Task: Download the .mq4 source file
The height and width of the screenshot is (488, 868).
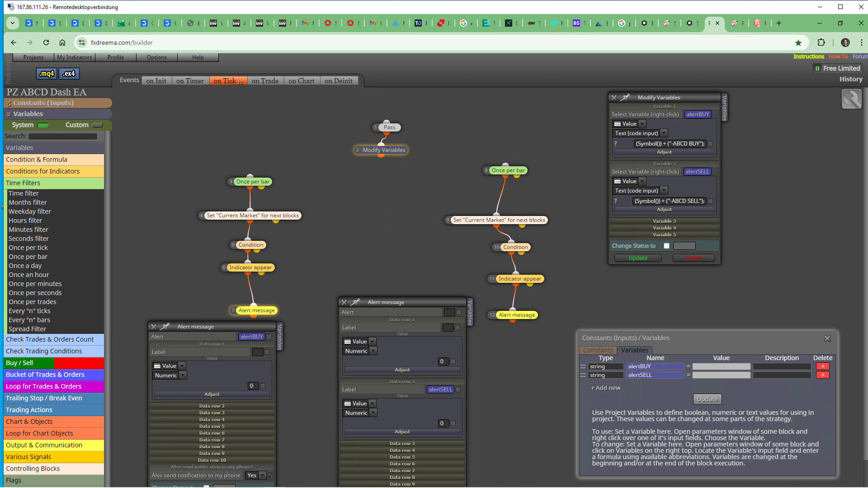Action: [x=47, y=74]
